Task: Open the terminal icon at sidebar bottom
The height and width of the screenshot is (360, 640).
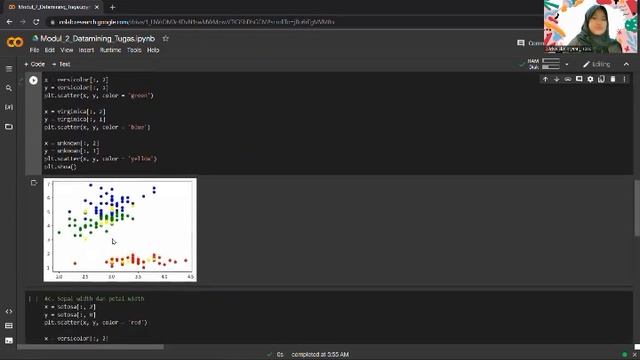Action: [x=9, y=340]
